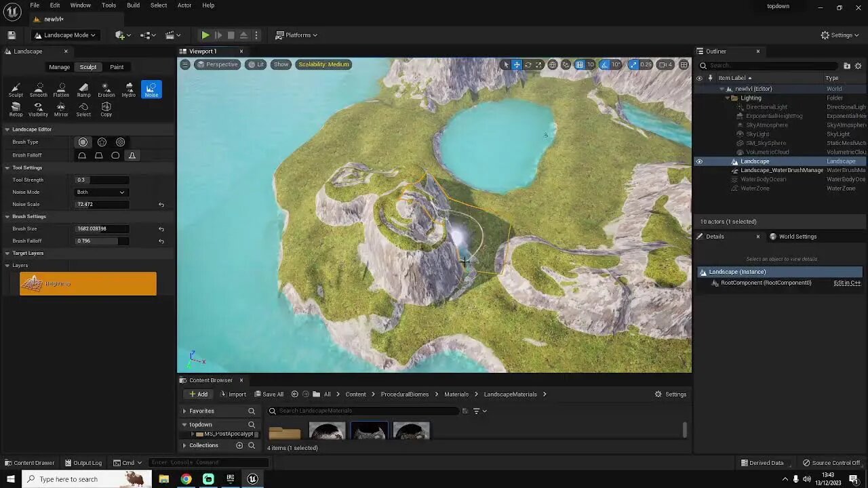Open the viewport layout grid button
Image resolution: width=868 pixels, height=488 pixels.
tap(684, 64)
